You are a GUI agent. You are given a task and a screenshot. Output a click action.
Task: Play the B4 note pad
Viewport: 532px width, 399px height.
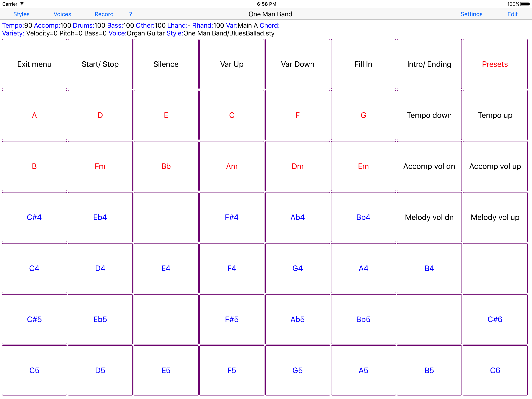click(x=429, y=268)
